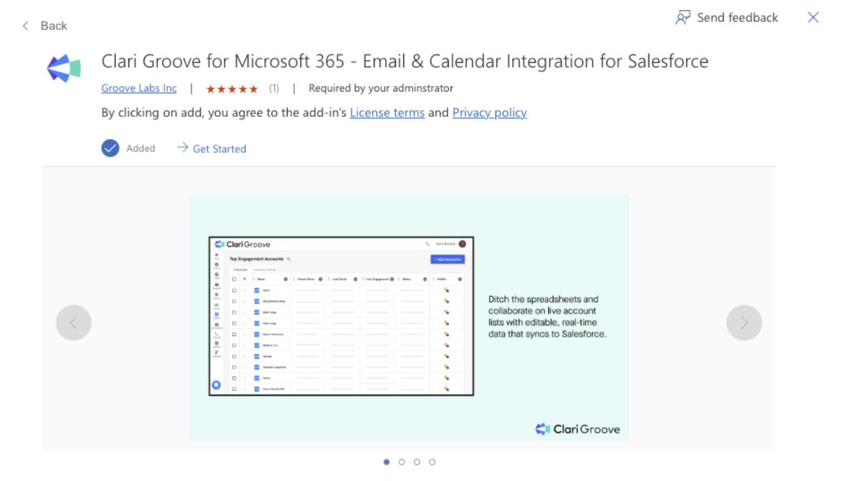Open the Privacy policy link
The height and width of the screenshot is (481, 868).
click(x=490, y=112)
